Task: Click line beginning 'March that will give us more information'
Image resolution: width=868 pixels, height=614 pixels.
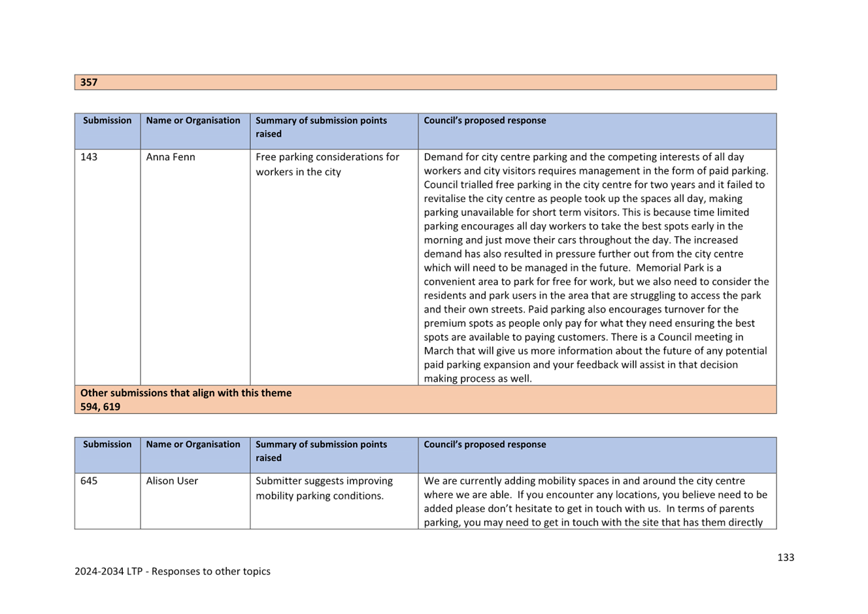Action: [x=595, y=350]
